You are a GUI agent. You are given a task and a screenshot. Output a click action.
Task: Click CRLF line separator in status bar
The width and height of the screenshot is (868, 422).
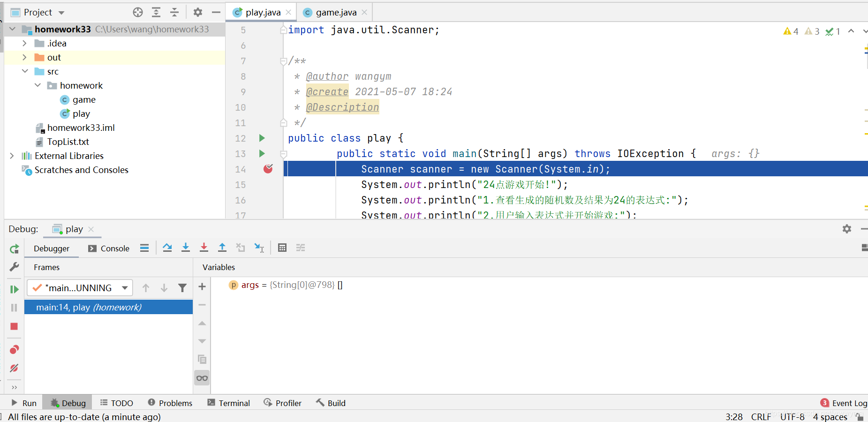pyautogui.click(x=761, y=417)
